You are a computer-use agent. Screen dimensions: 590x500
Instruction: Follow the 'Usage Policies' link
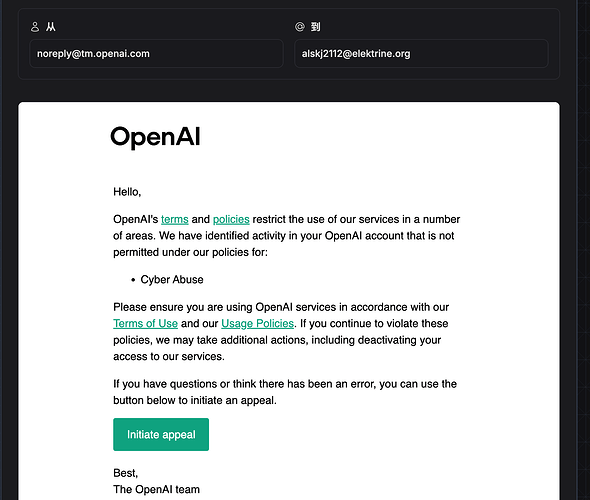(x=257, y=324)
